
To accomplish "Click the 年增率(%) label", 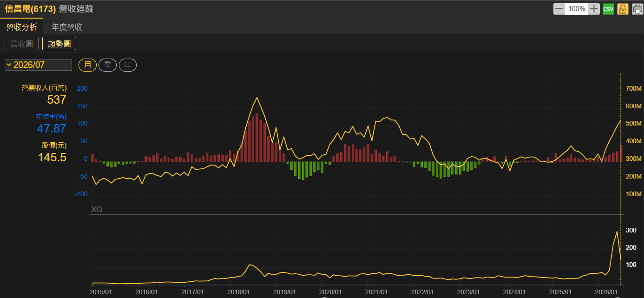I will (x=52, y=116).
